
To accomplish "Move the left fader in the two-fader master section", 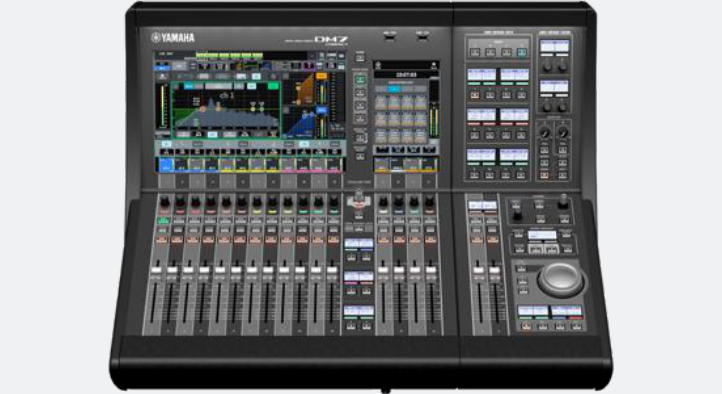I will [x=478, y=270].
